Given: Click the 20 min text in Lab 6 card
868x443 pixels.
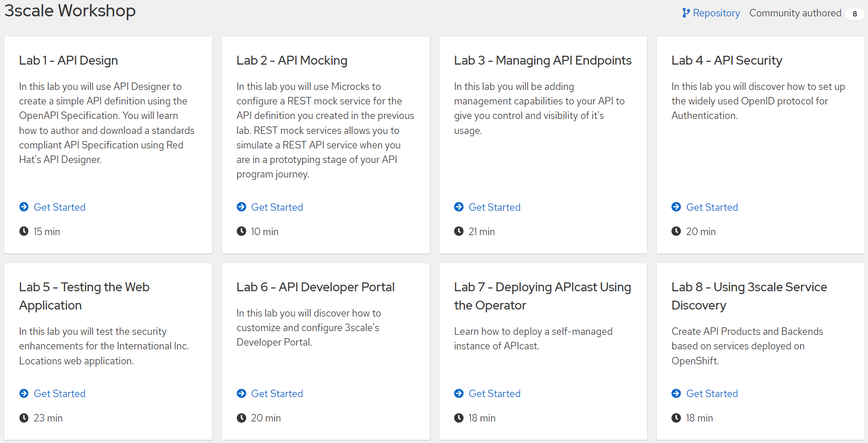Looking at the screenshot, I should click(266, 418).
